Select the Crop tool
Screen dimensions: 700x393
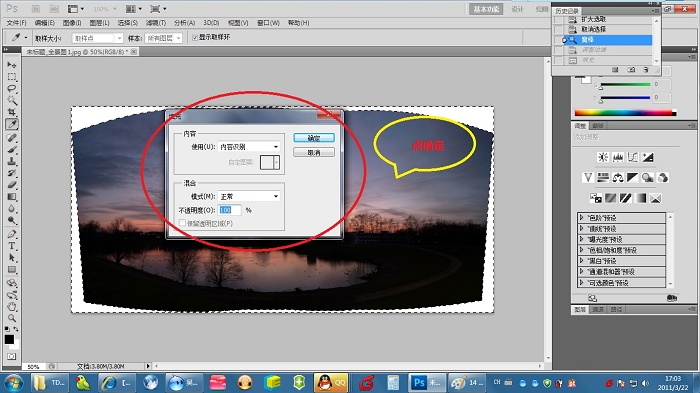tap(12, 112)
